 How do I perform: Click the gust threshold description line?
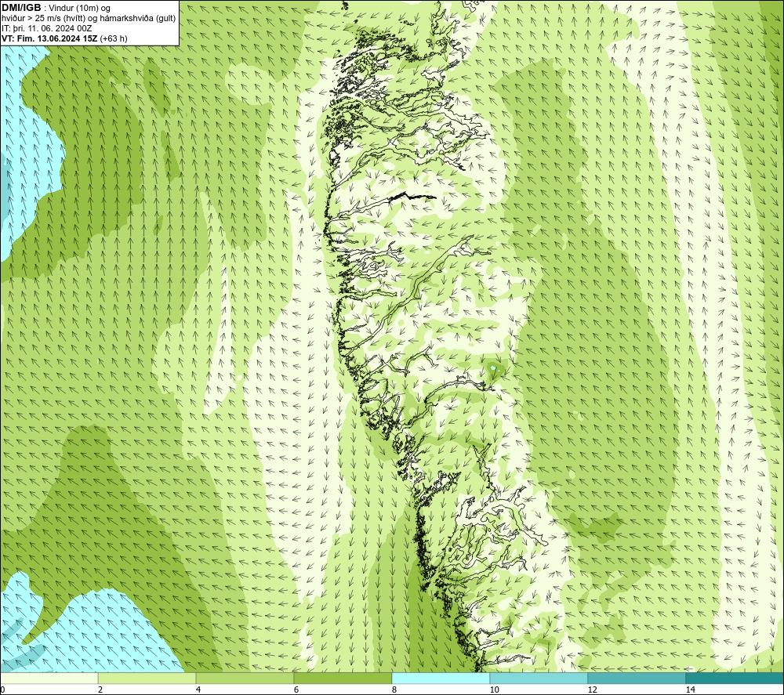click(x=89, y=19)
